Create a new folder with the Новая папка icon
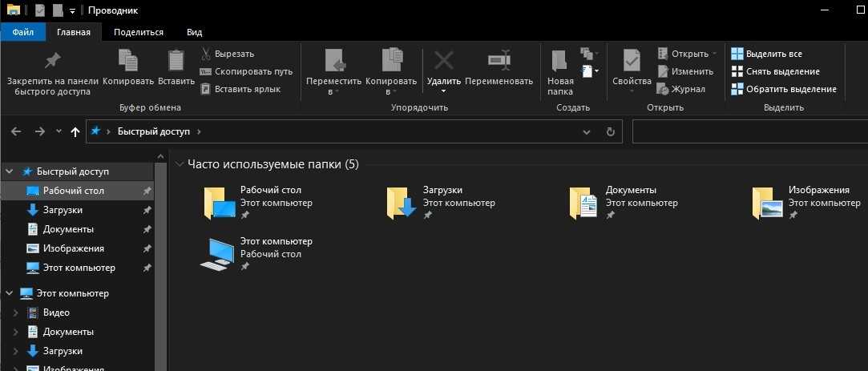Screen dimensions: 868x371 (x=560, y=63)
